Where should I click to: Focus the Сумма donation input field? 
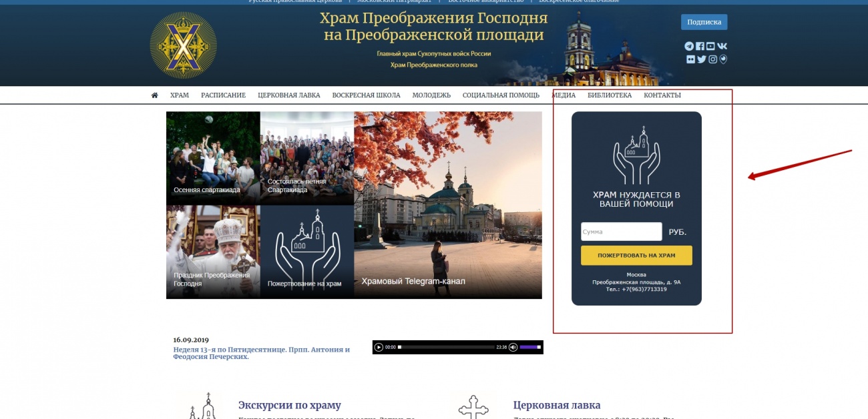coord(622,232)
